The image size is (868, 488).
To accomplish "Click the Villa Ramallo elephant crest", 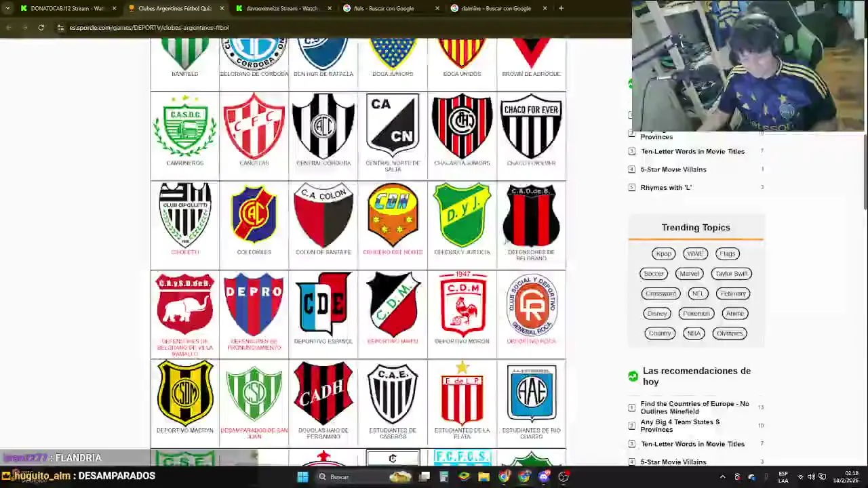I will pyautogui.click(x=184, y=305).
